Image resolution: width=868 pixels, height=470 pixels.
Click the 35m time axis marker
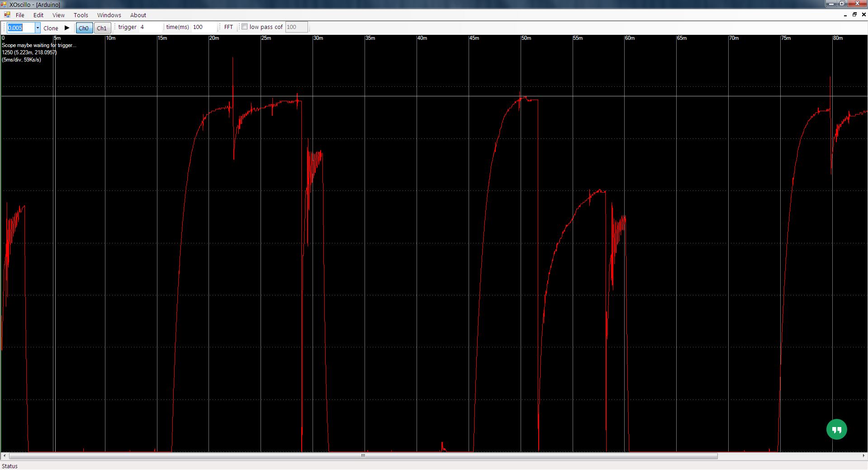point(370,38)
